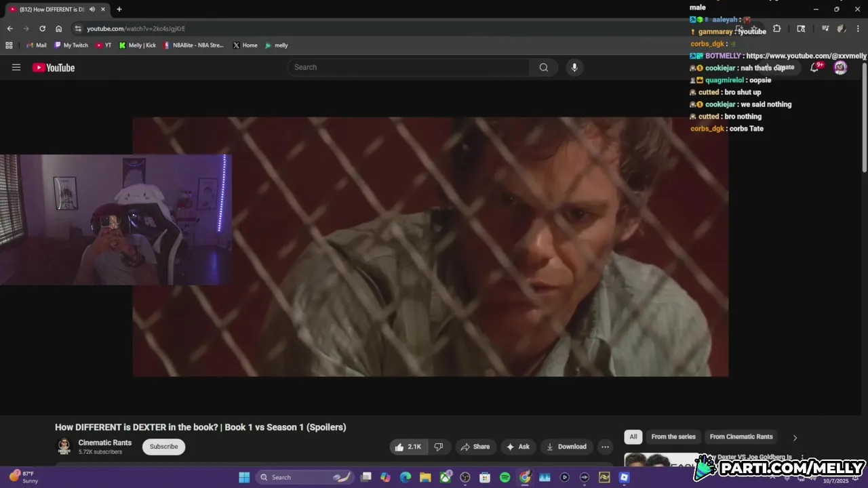Open the NBABite bookmark

[193, 45]
